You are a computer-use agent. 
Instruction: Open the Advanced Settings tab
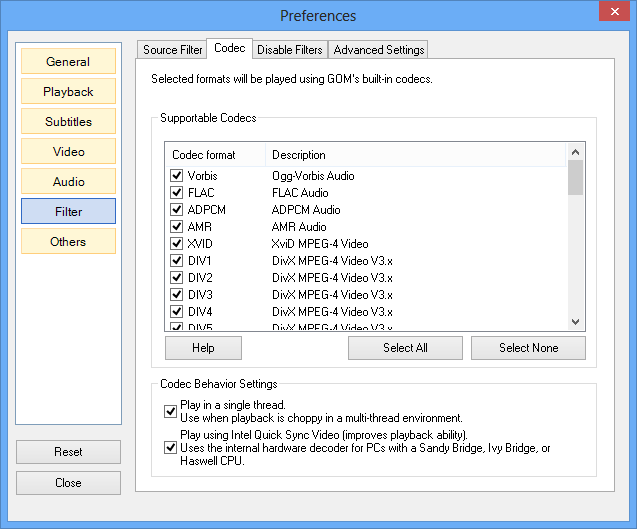(379, 49)
